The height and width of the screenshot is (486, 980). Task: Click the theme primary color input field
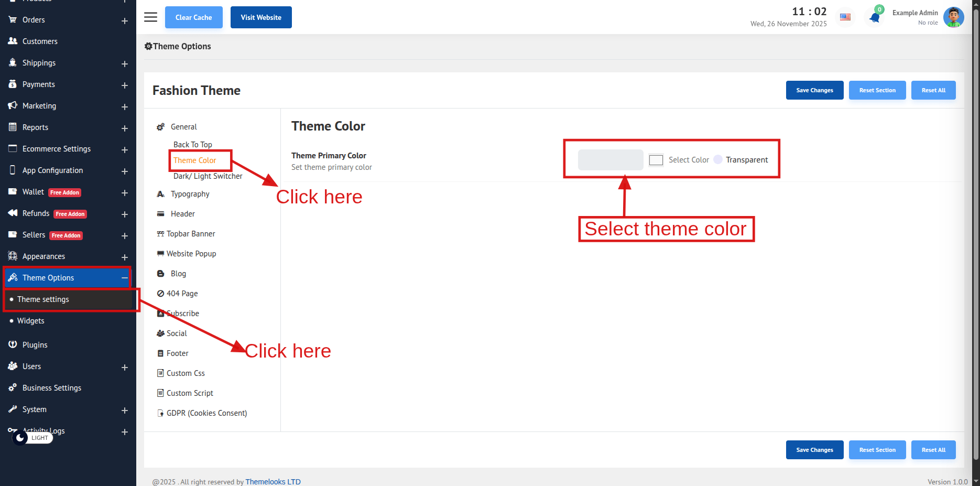coord(611,160)
